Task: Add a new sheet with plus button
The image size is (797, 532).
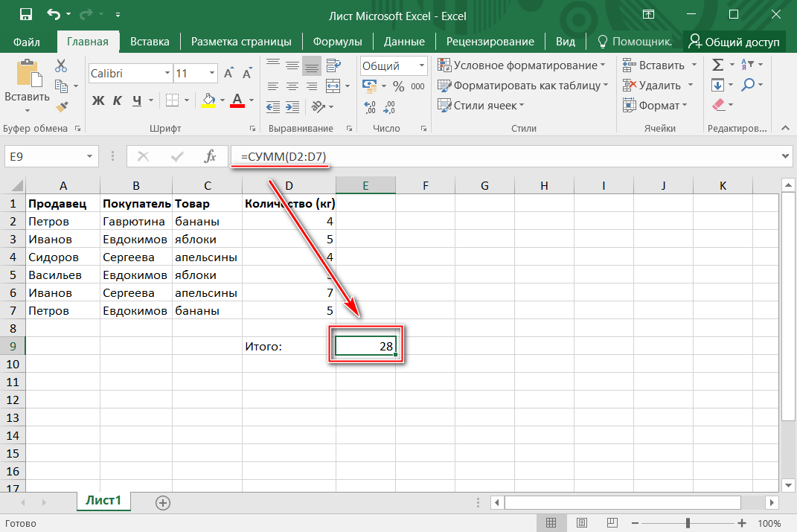Action: point(163,503)
